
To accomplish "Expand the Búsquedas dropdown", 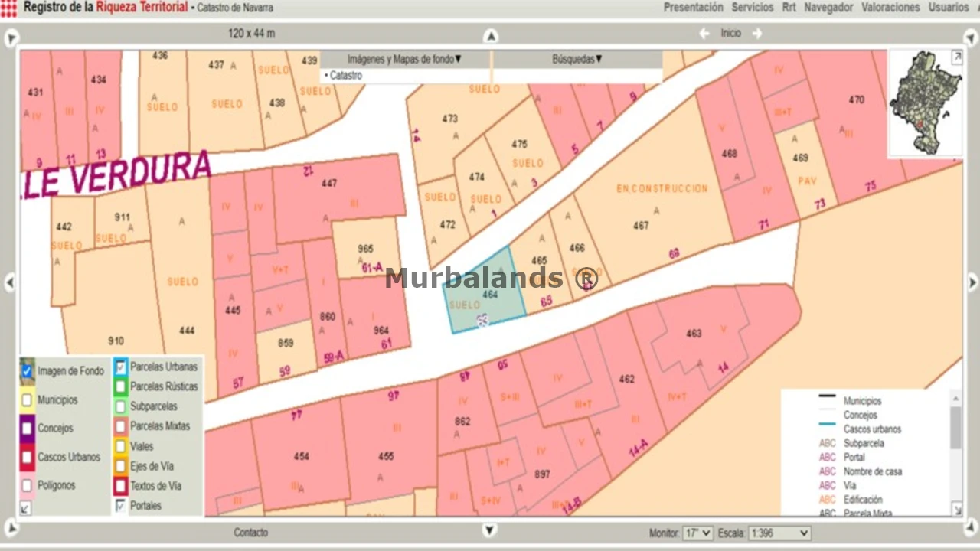I will 577,59.
